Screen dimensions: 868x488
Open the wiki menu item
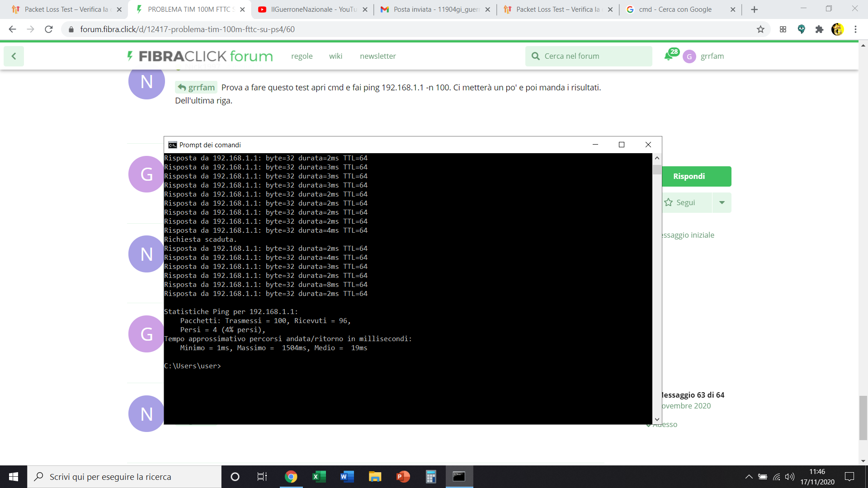click(x=336, y=56)
